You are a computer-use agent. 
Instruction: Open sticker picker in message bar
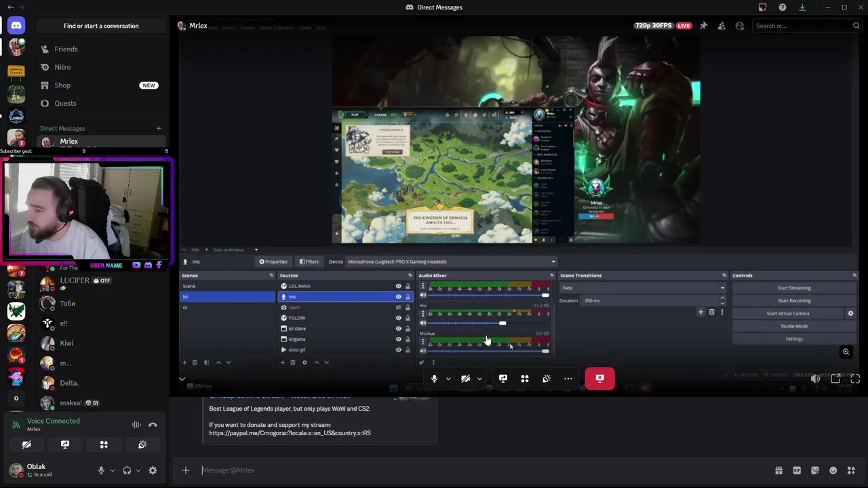click(x=815, y=470)
